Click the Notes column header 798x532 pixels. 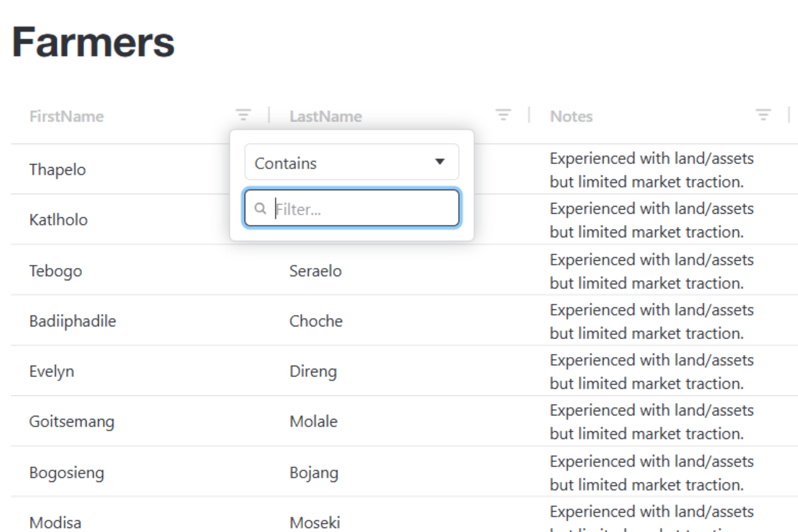[x=571, y=116]
